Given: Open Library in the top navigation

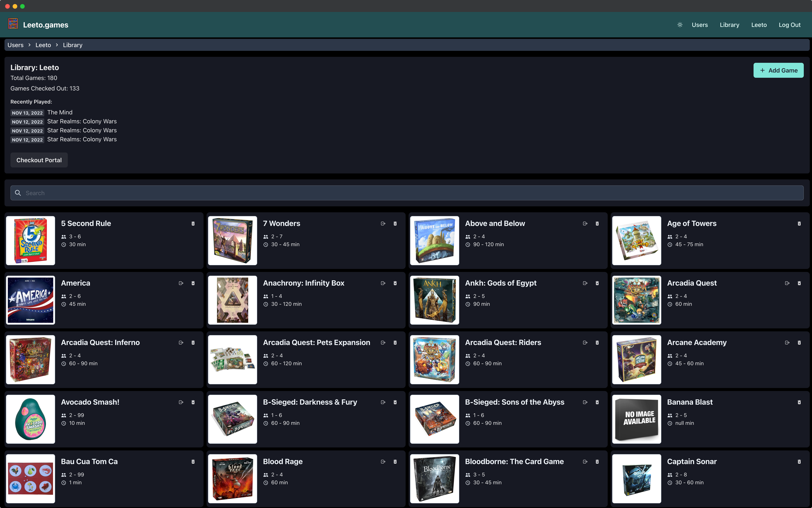Looking at the screenshot, I should 729,25.
